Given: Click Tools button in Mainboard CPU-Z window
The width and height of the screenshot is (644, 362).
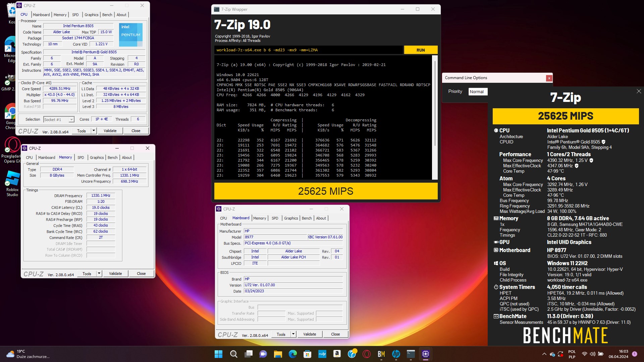Looking at the screenshot, I should [281, 334].
